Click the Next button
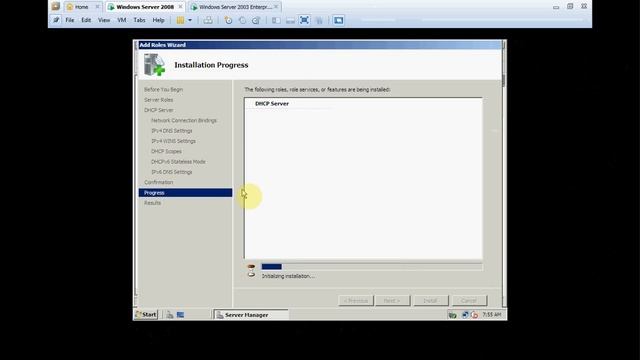640x360 pixels. [x=392, y=300]
